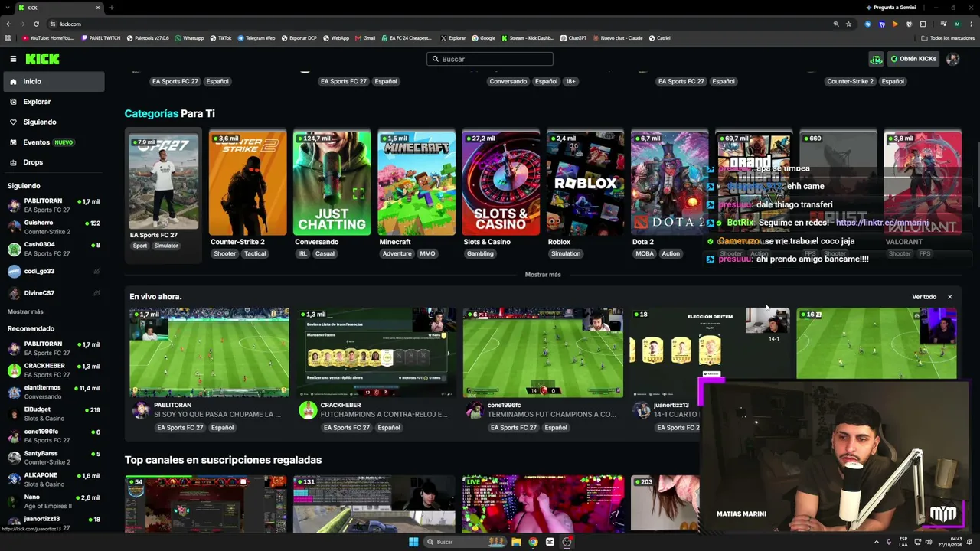Screen dimensions: 980x551
Task: Reload the kick.com page
Action: tap(36, 24)
